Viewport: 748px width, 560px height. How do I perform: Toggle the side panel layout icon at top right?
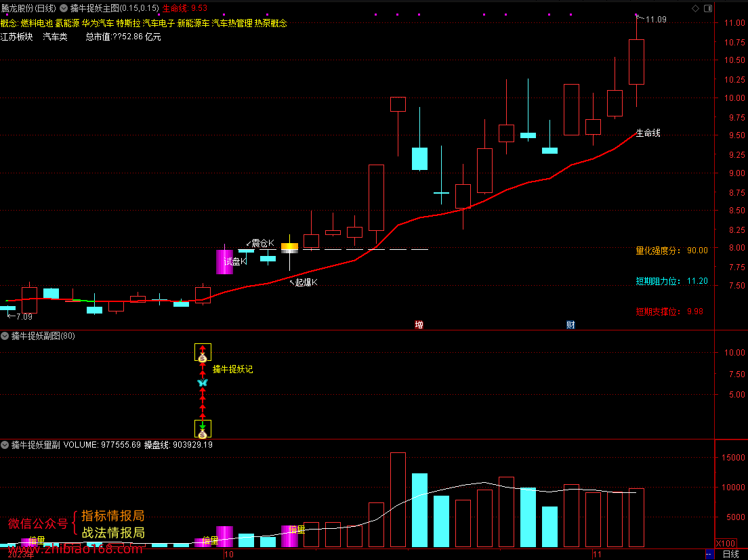point(708,8)
